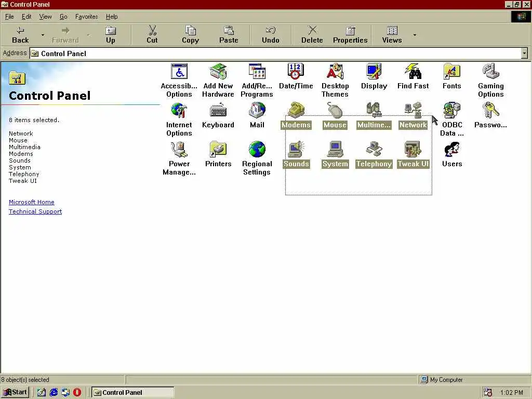The height and width of the screenshot is (399, 532).
Task: Launch Internet Explorer from quick launch
Action: point(54,392)
